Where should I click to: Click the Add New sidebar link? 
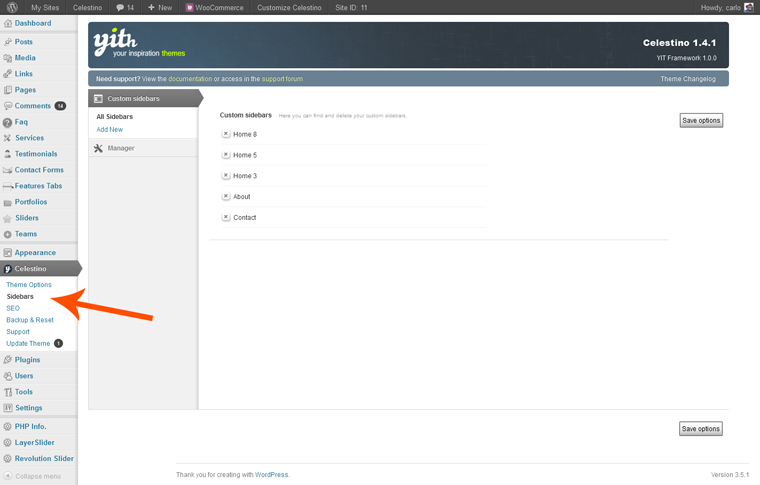pyautogui.click(x=110, y=130)
